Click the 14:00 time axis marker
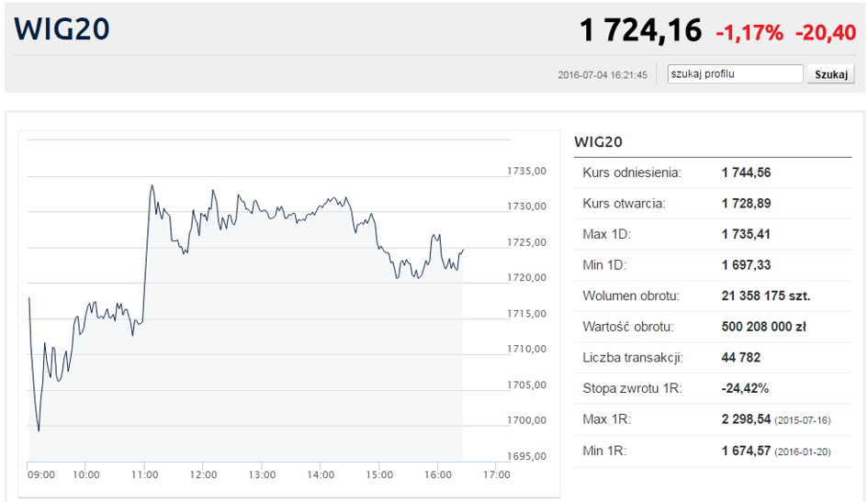The height and width of the screenshot is (502, 868). tap(321, 474)
